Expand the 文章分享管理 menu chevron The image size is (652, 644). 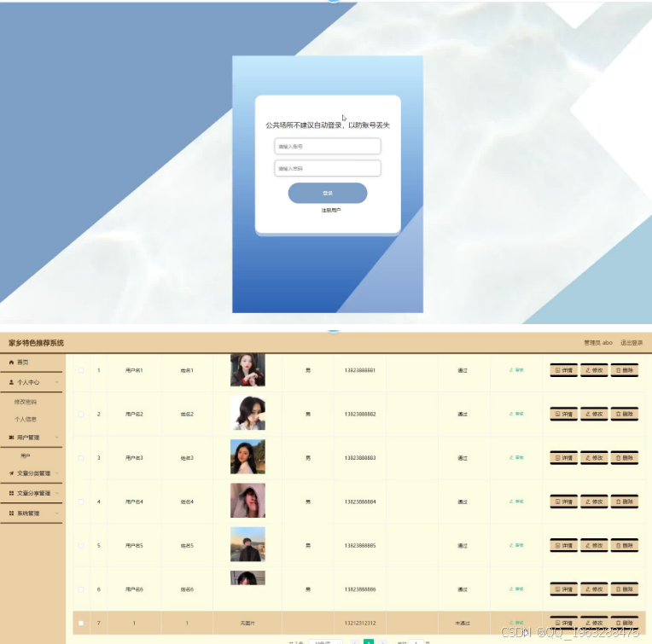pos(57,493)
